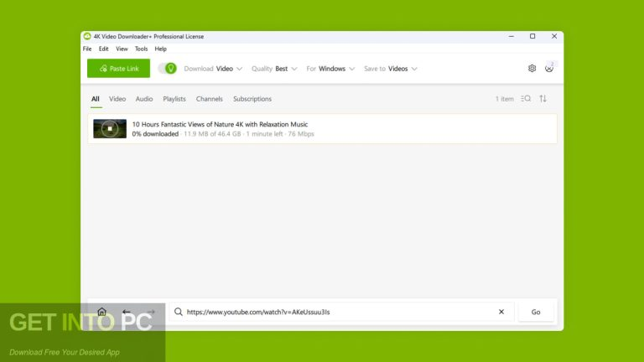
Task: Open the account smiley icon
Action: pos(549,69)
